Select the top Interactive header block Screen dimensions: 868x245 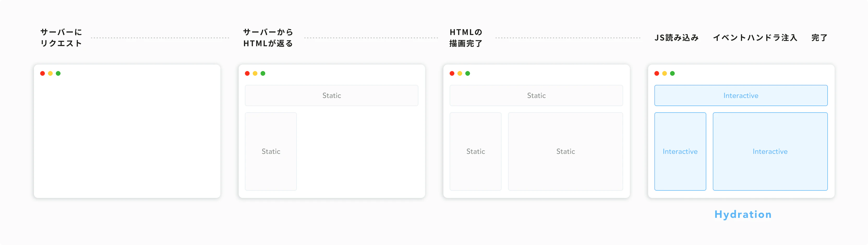(x=741, y=96)
